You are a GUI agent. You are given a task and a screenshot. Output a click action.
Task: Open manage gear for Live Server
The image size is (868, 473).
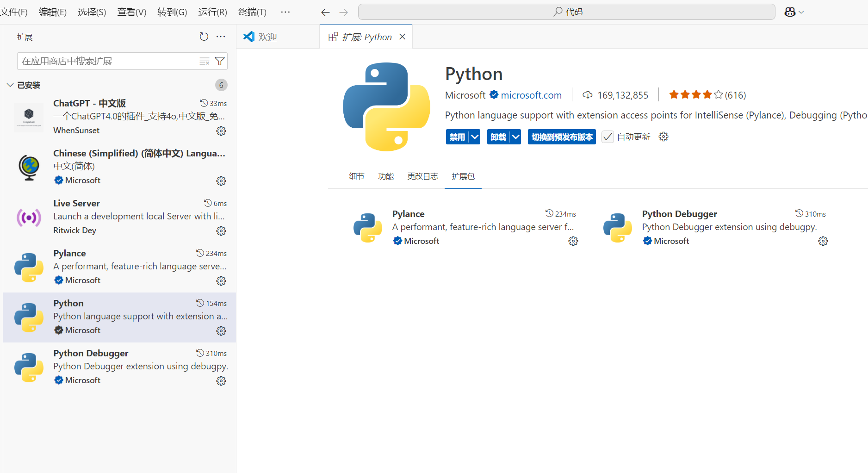(x=221, y=231)
